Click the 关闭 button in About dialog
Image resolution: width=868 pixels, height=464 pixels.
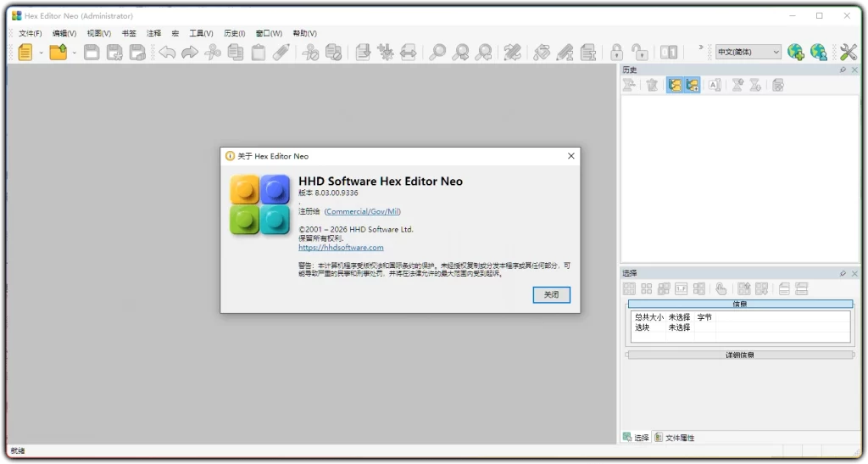click(x=551, y=294)
